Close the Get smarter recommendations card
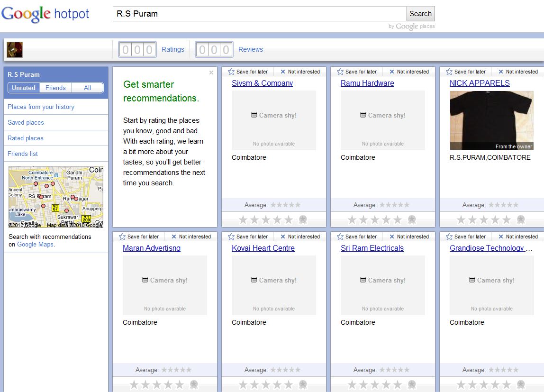 211,73
